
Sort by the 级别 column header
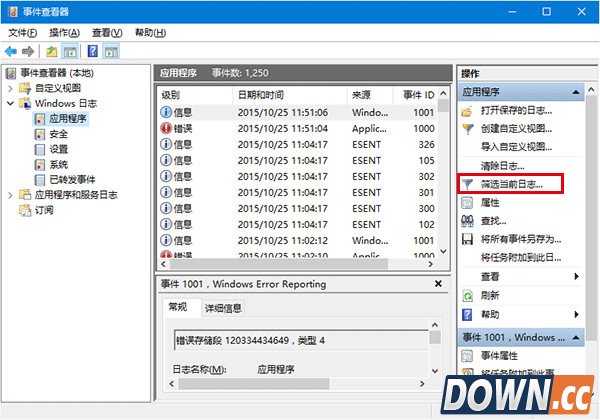click(x=195, y=95)
